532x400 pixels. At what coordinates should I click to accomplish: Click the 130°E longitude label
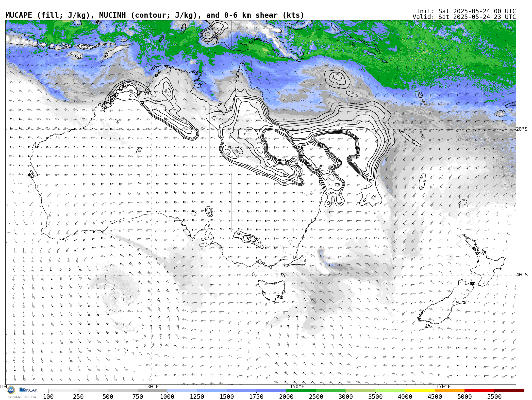click(151, 386)
